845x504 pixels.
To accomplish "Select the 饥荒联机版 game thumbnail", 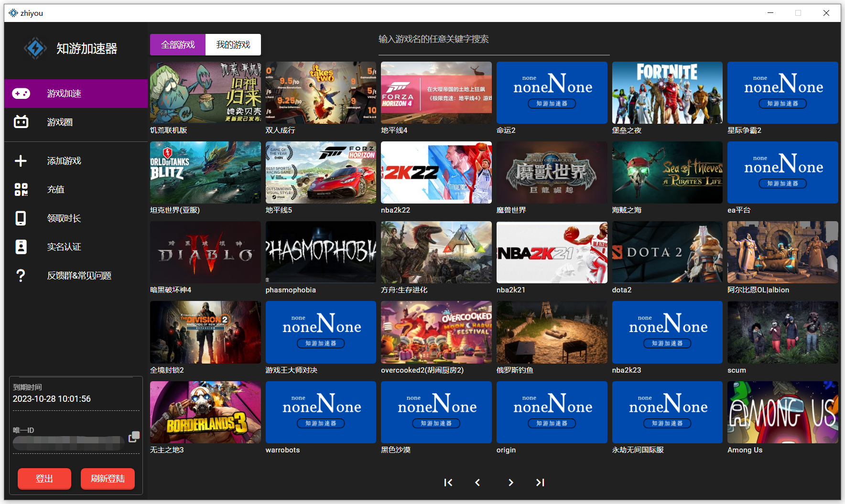I will (x=206, y=93).
